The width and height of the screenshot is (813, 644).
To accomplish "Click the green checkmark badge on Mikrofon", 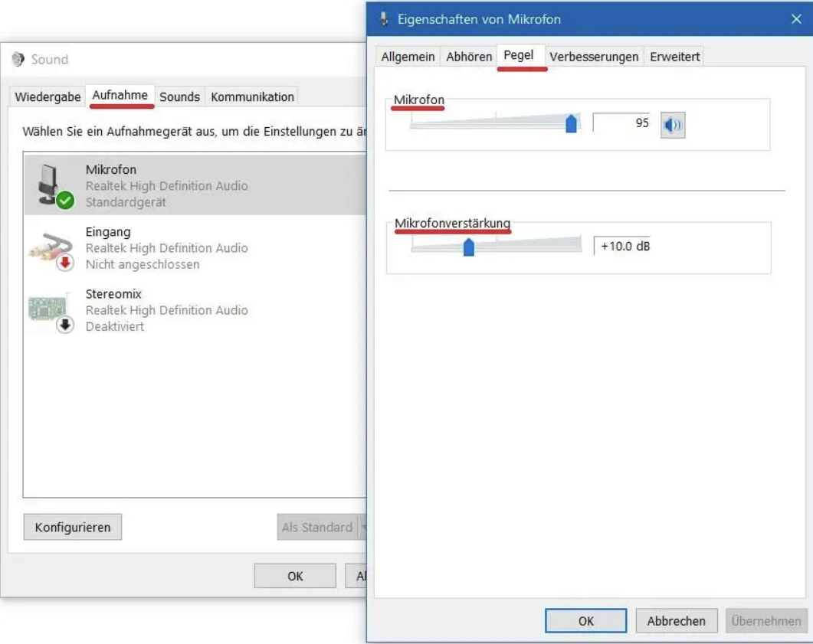I will (65, 200).
